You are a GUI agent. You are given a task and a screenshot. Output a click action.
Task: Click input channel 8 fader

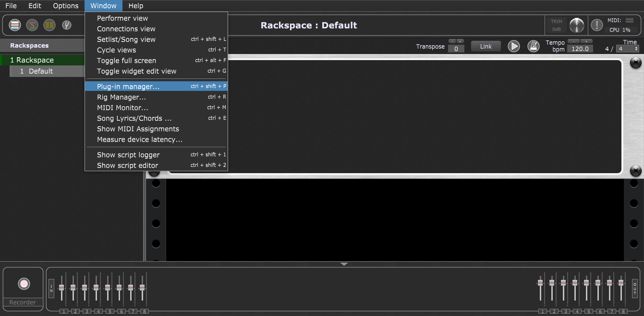142,287
